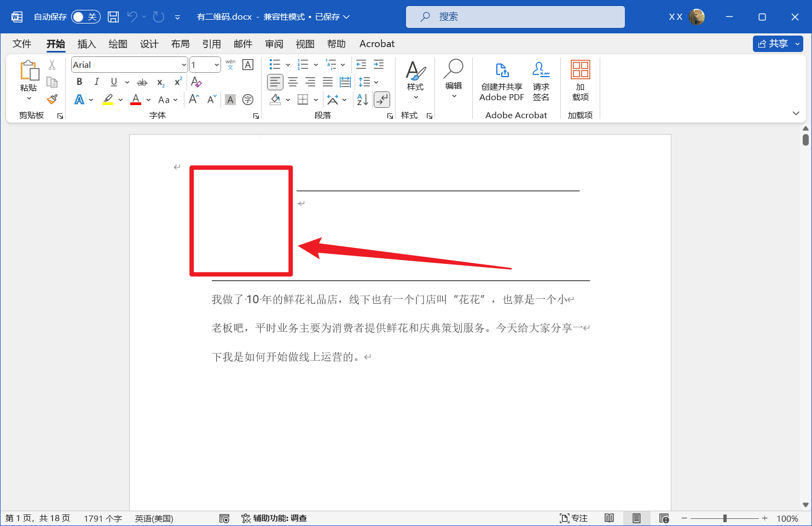This screenshot has height=526, width=812.
Task: Open the 插入 (Insert) tab
Action: click(x=86, y=44)
